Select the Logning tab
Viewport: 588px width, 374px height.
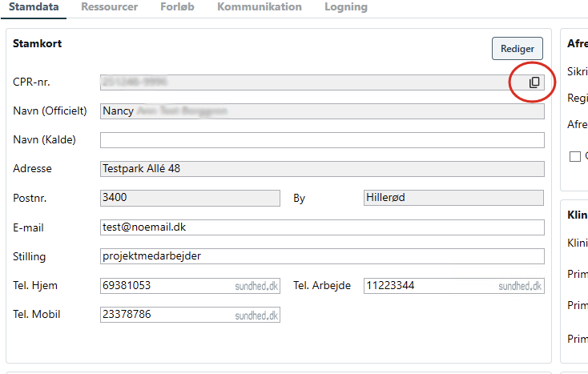345,7
